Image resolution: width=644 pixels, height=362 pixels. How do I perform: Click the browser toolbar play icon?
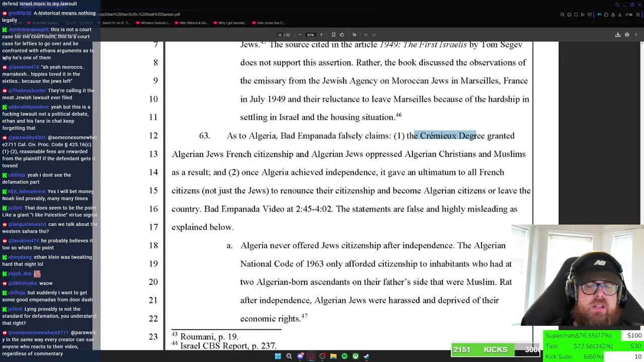(x=583, y=15)
